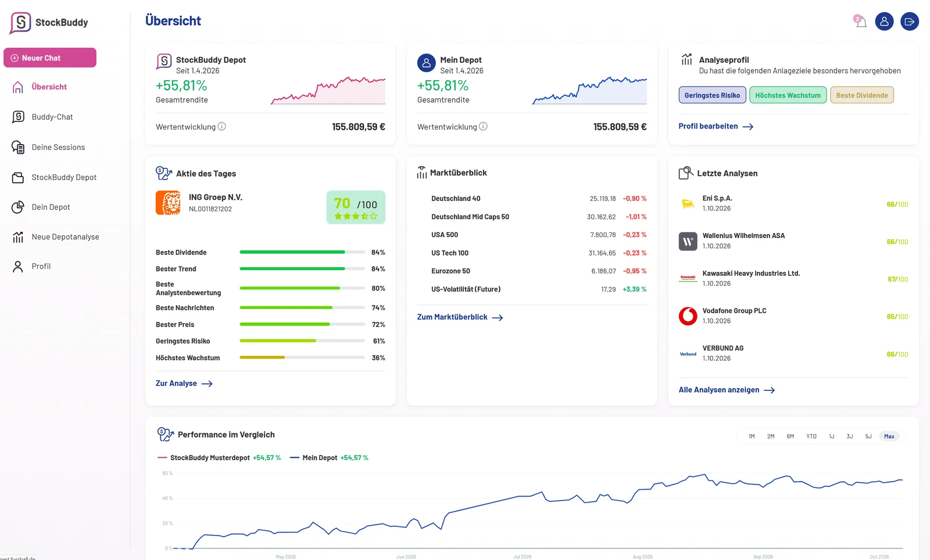930x560 pixels.
Task: Show info for StockBuddy Depot Wertentwicklung
Action: (222, 127)
